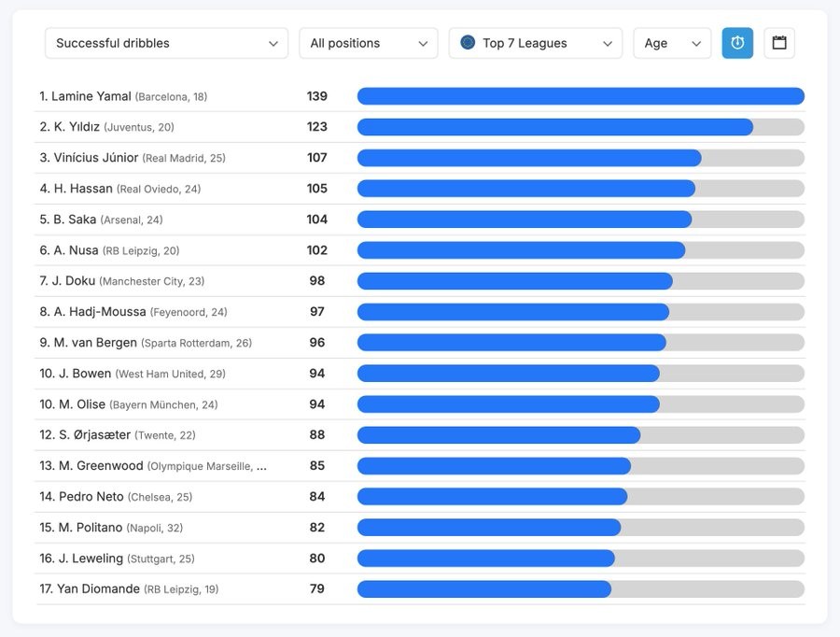Select Lamine Yamal player name

(x=91, y=96)
